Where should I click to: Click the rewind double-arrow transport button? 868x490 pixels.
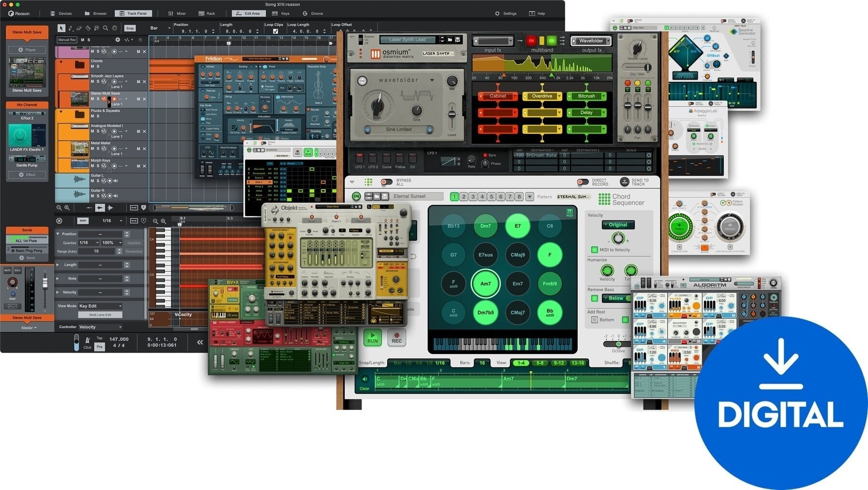200,342
